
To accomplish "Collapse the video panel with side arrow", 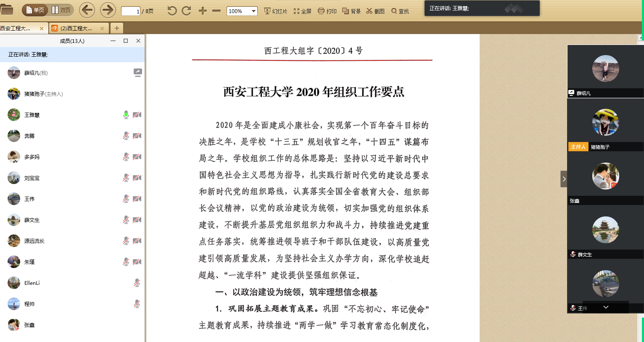I will point(564,179).
